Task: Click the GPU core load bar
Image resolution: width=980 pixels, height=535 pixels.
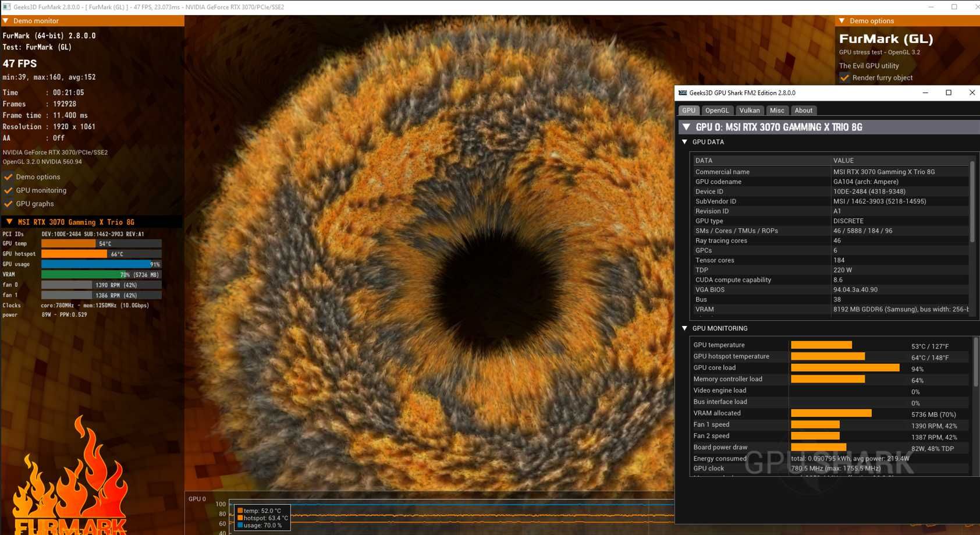Action: [845, 368]
